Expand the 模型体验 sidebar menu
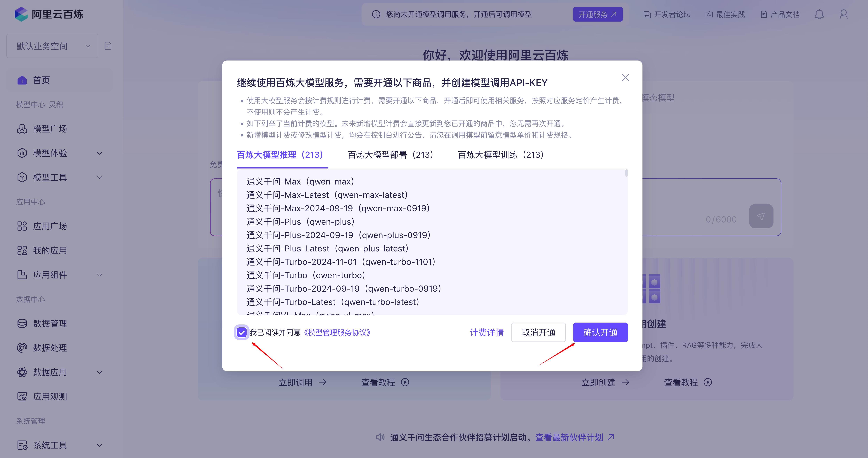The width and height of the screenshot is (868, 458). (99, 153)
